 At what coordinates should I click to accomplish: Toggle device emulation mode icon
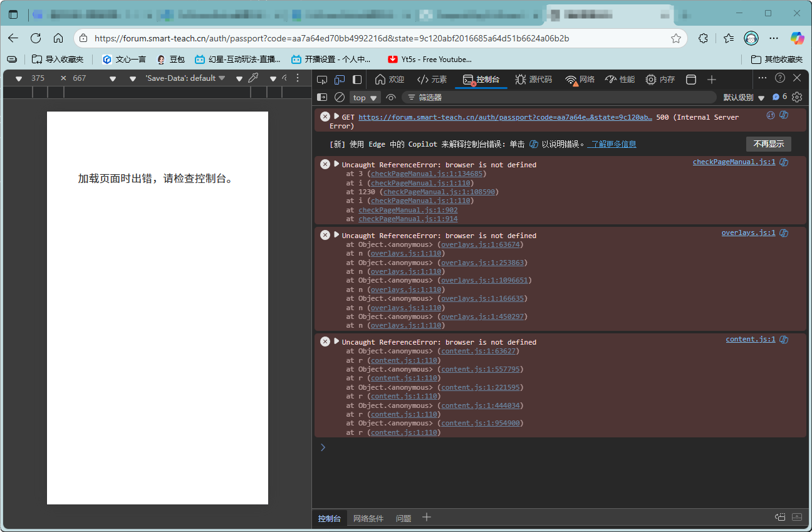340,80
